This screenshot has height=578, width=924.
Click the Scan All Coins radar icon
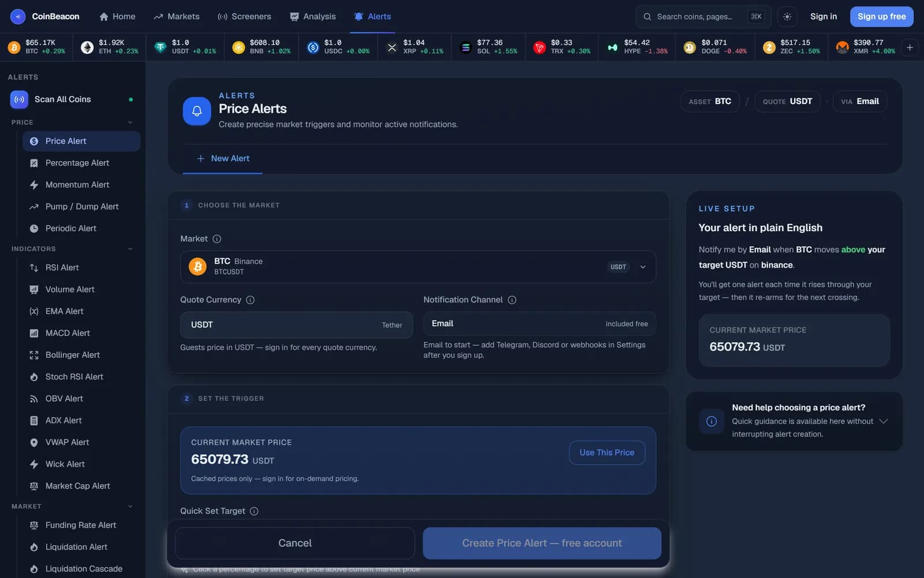(x=19, y=99)
